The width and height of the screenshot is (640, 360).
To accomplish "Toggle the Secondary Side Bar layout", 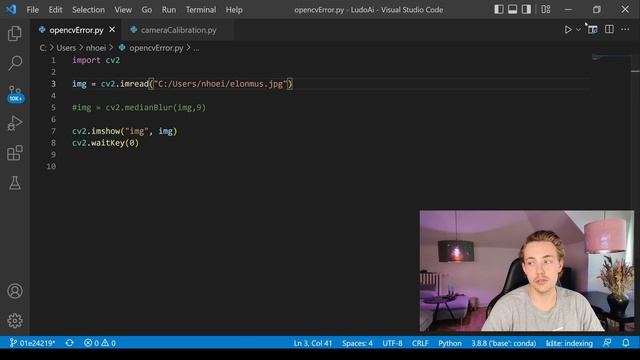I will tap(526, 9).
